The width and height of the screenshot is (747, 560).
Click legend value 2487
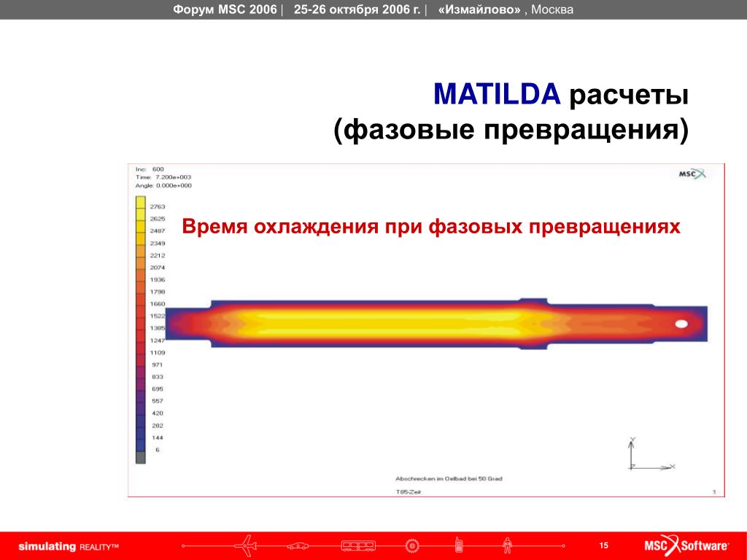[x=158, y=231]
